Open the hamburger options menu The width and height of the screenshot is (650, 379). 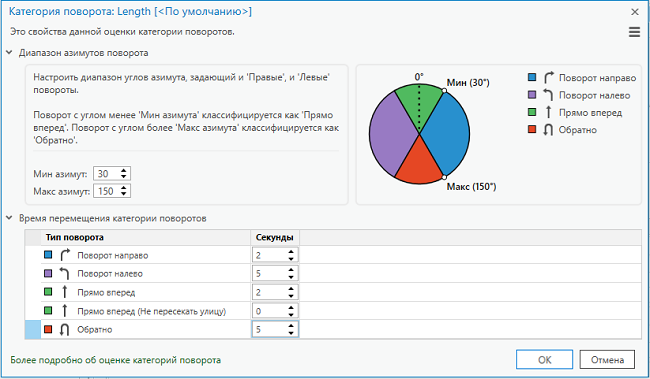point(634,32)
